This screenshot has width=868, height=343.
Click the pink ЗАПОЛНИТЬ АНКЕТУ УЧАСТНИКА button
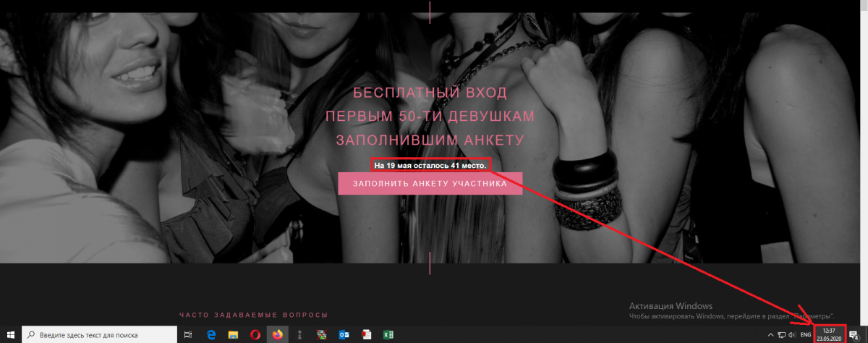point(430,184)
